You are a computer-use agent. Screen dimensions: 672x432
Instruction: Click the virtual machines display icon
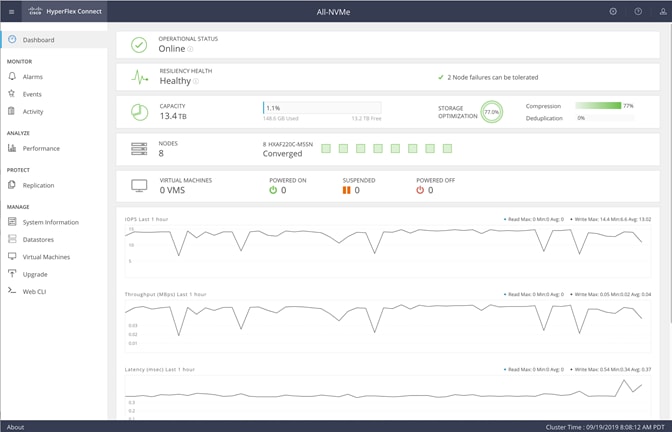click(x=139, y=186)
